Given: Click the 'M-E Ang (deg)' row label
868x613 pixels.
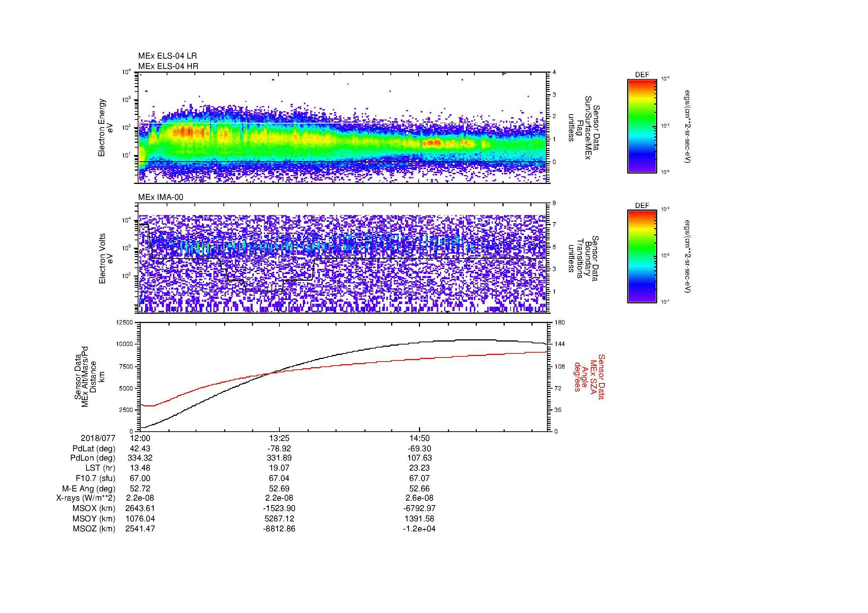Looking at the screenshot, I should coord(88,489).
